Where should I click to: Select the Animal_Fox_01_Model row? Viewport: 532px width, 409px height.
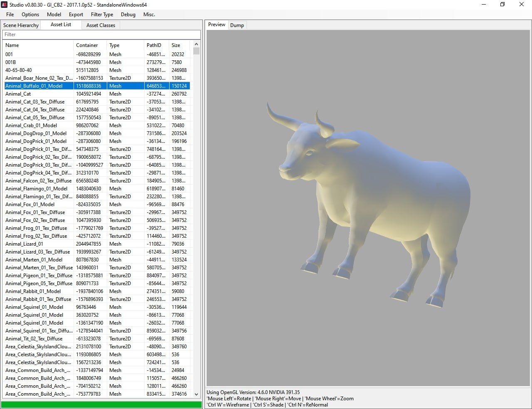point(97,204)
